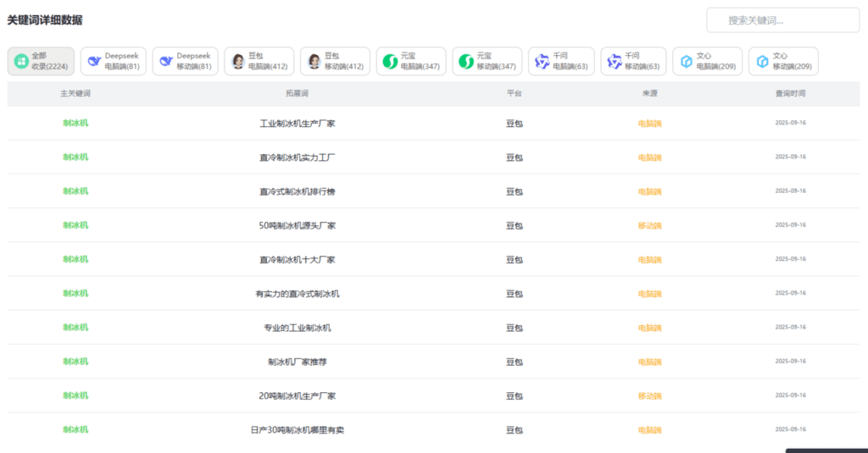Click the avatar icon for 豆包 电脑端

[238, 61]
